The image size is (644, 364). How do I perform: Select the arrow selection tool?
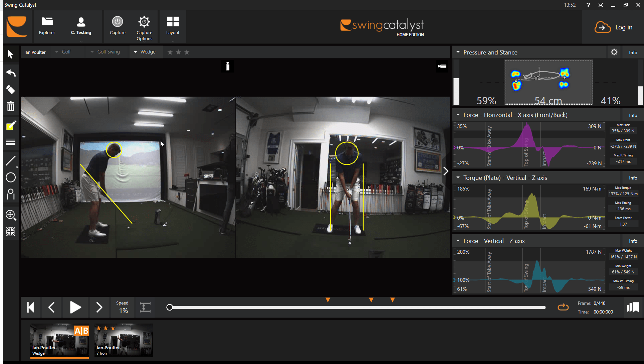(x=11, y=53)
